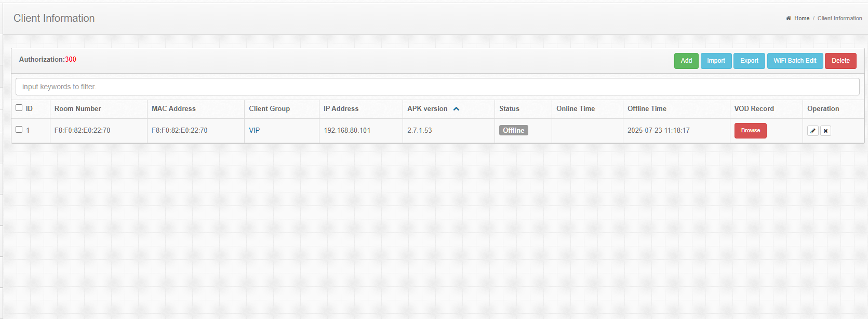Sort by IP Address column header

341,108
